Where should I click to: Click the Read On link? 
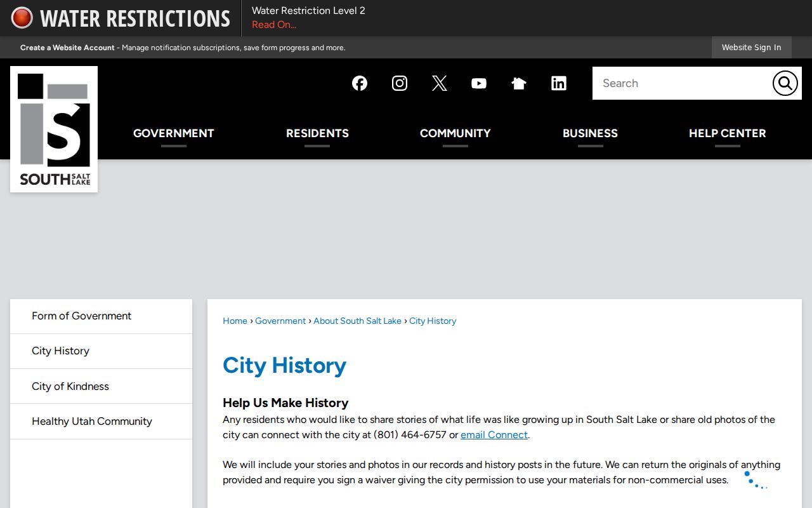click(x=274, y=25)
